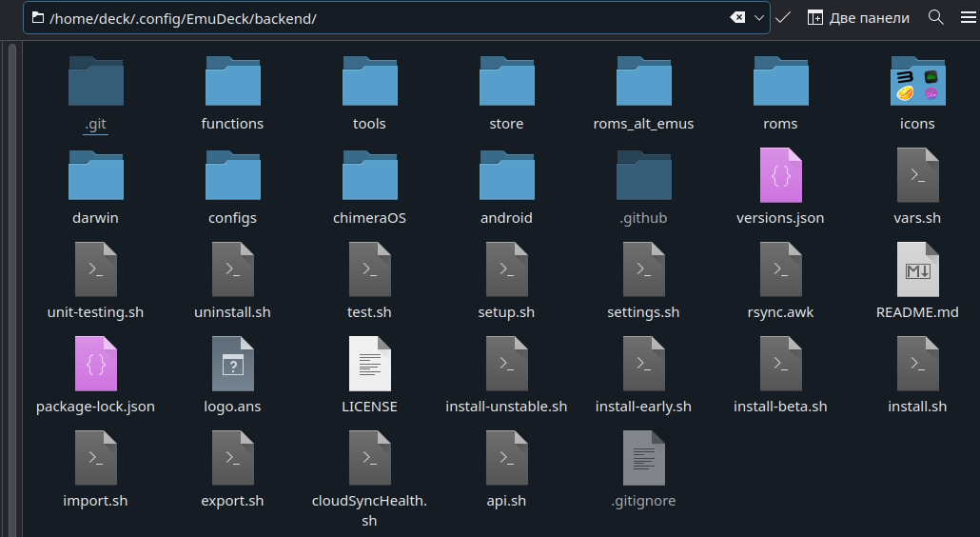Image resolution: width=980 pixels, height=537 pixels.
Task: Open the LICENSE text file
Action: pyautogui.click(x=369, y=364)
